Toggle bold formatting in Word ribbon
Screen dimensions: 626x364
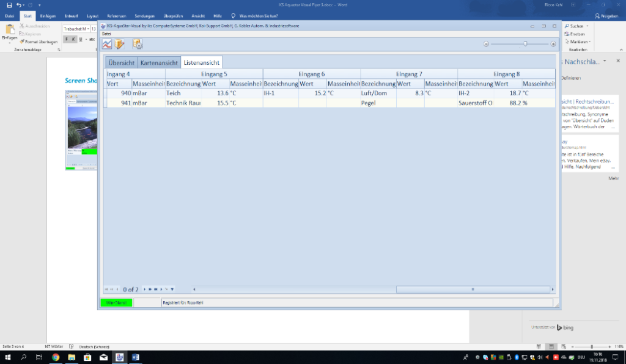click(66, 39)
